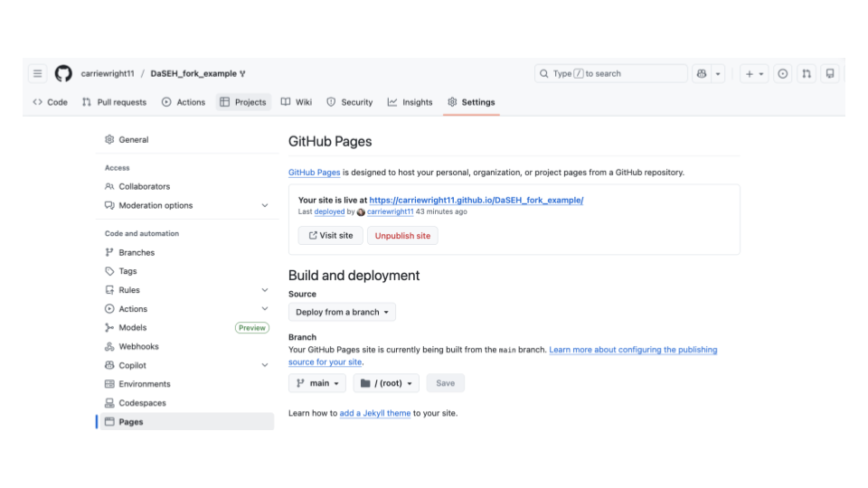
Task: Click DaSEH_fork_example repository name in breadcrumb
Action: [193, 73]
